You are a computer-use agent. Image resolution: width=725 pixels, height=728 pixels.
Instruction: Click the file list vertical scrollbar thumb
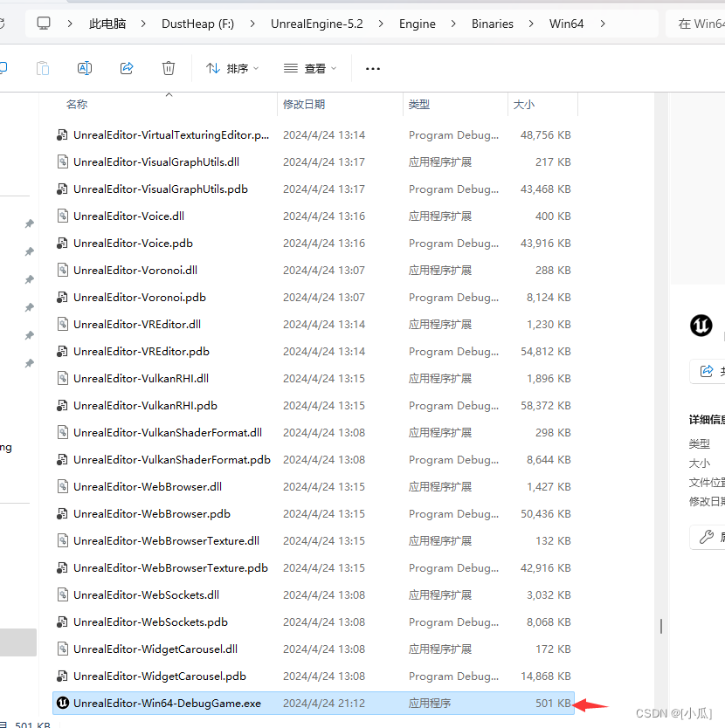click(661, 627)
